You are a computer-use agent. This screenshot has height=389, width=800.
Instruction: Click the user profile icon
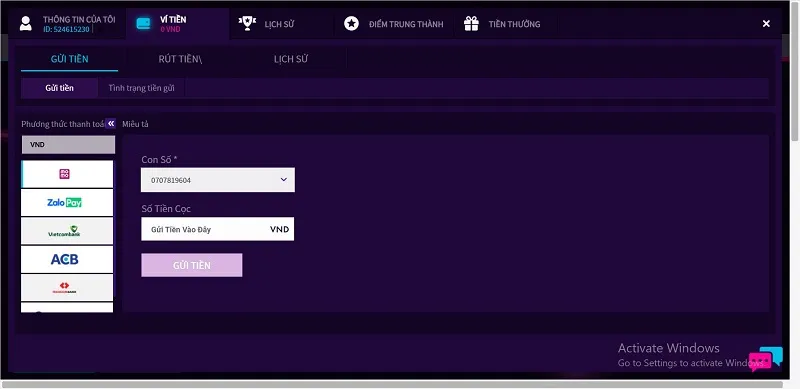pos(26,23)
